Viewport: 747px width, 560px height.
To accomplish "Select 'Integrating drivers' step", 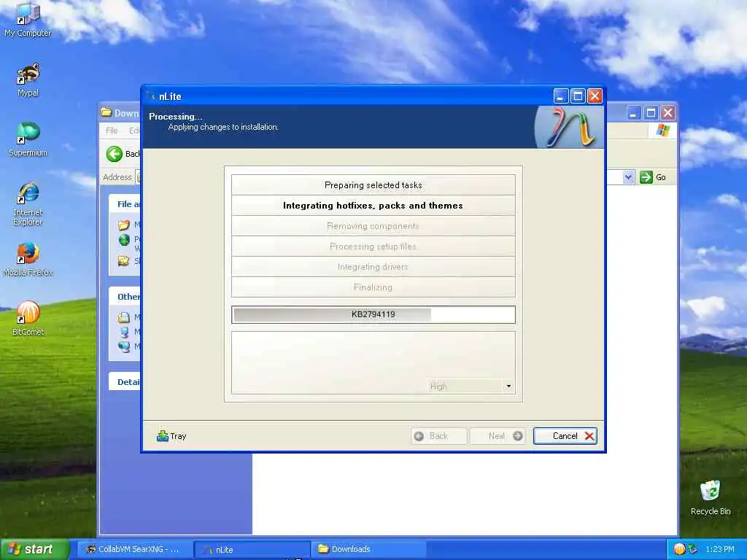I will click(373, 267).
